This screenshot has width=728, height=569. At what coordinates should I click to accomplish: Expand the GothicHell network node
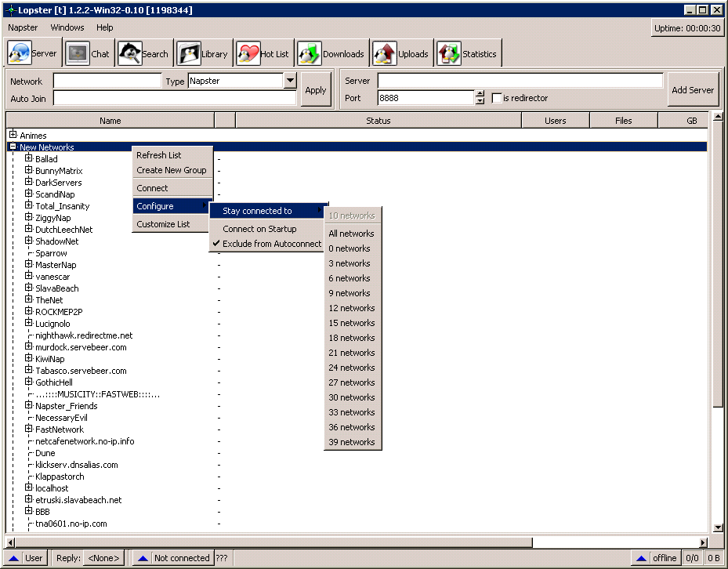[x=29, y=382]
